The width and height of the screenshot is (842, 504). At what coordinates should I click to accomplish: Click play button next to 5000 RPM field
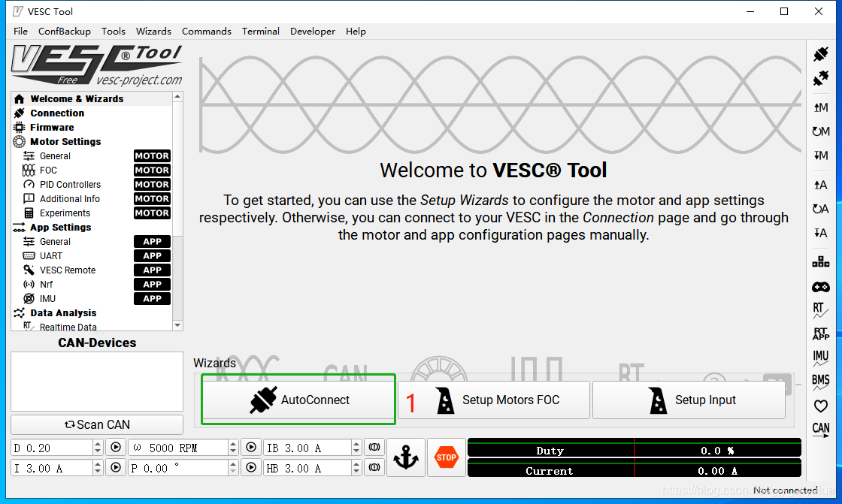251,447
